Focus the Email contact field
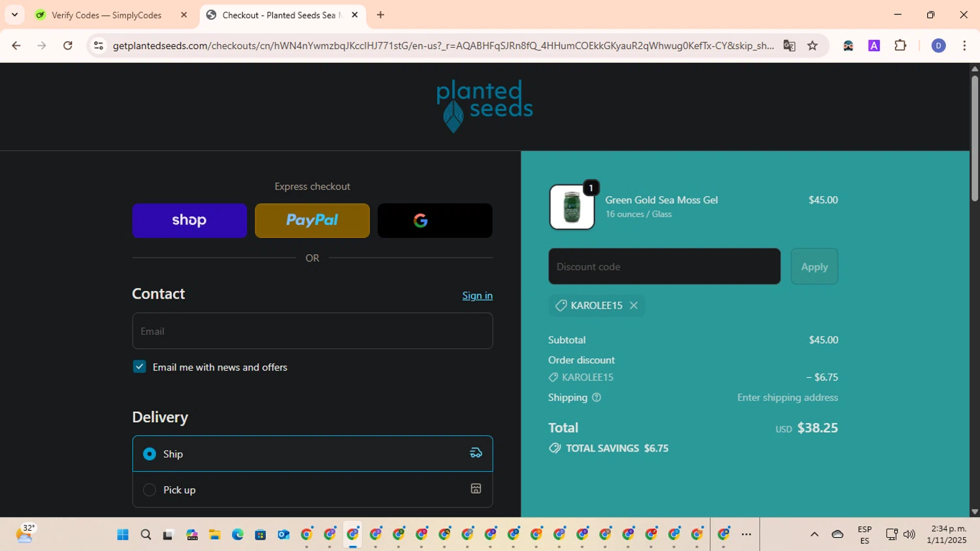Image resolution: width=980 pixels, height=551 pixels. tap(312, 331)
